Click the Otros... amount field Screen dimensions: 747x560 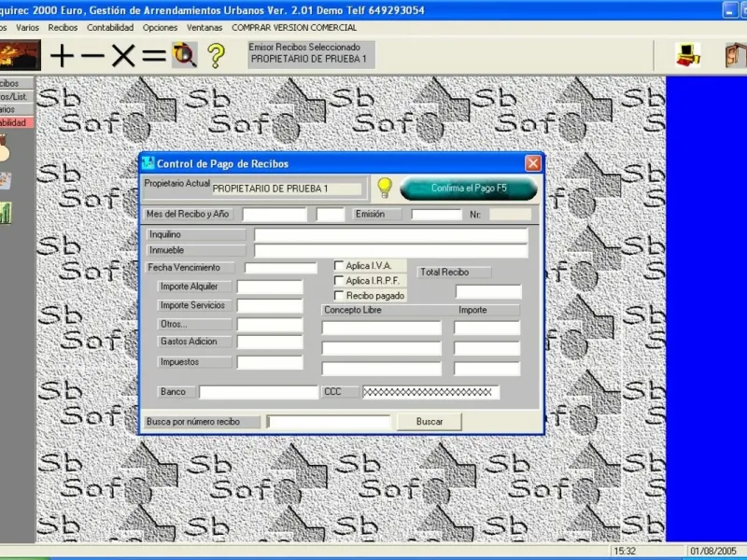[270, 324]
